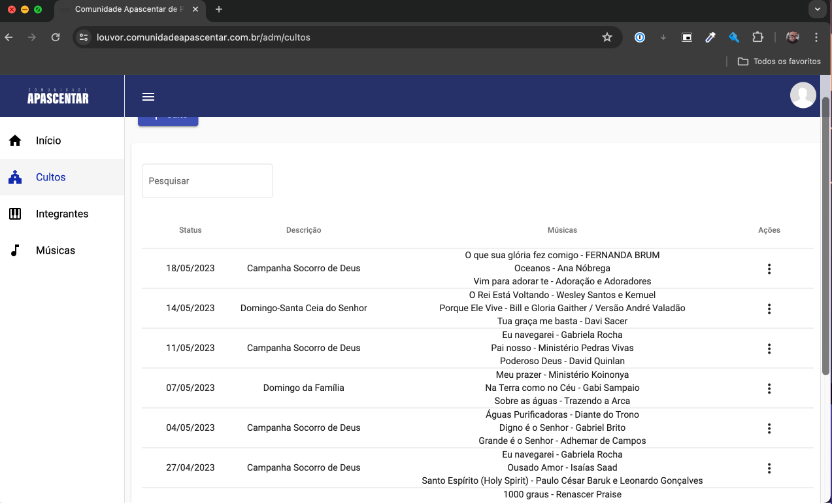Navigate to Início in sidebar
The image size is (832, 504).
pos(62,141)
